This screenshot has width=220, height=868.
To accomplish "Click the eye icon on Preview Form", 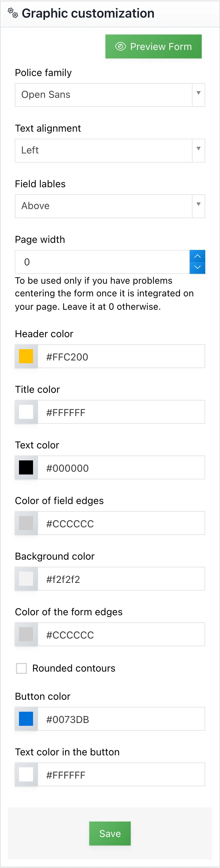I will tap(121, 46).
